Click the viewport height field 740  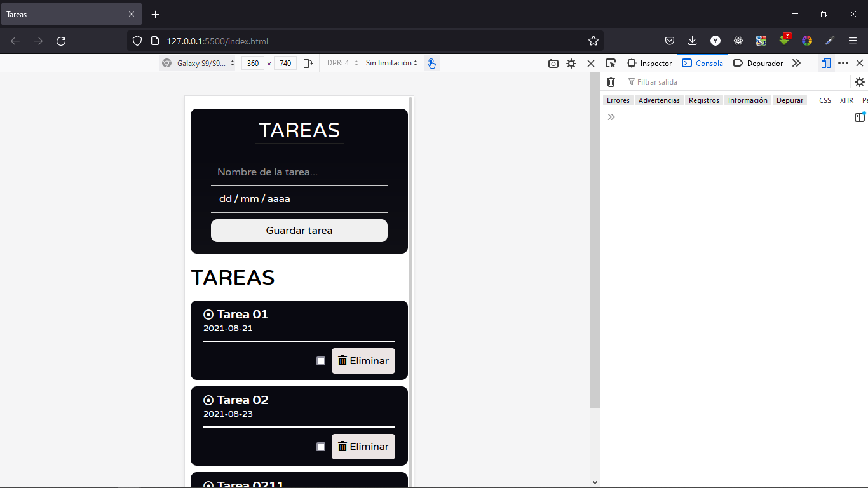pyautogui.click(x=285, y=64)
